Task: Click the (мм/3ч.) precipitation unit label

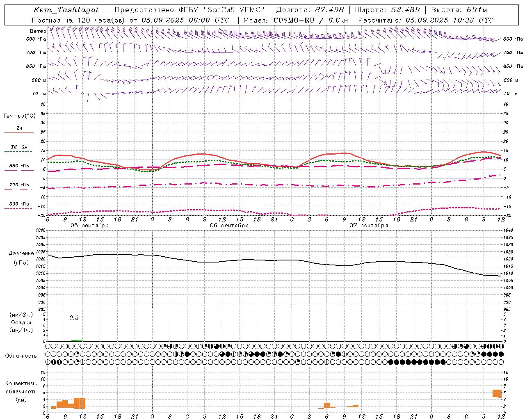Action: pyautogui.click(x=21, y=315)
